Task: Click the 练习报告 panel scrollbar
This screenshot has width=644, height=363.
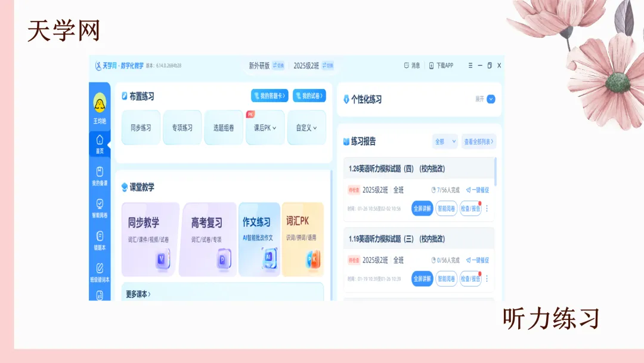Action: click(x=496, y=172)
